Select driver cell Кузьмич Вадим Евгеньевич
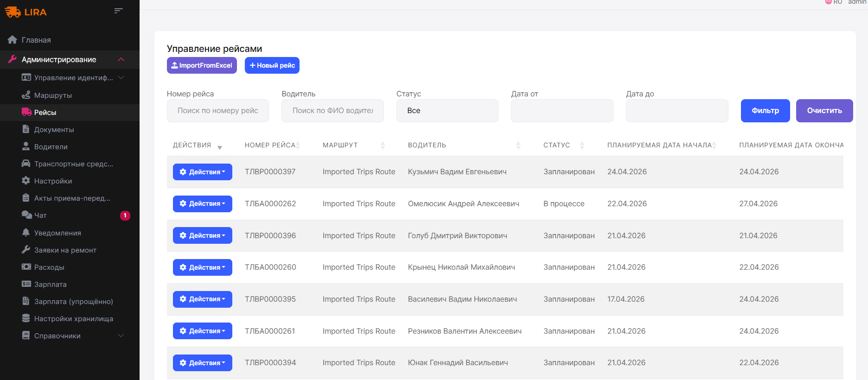Image resolution: width=868 pixels, height=380 pixels. tap(457, 172)
